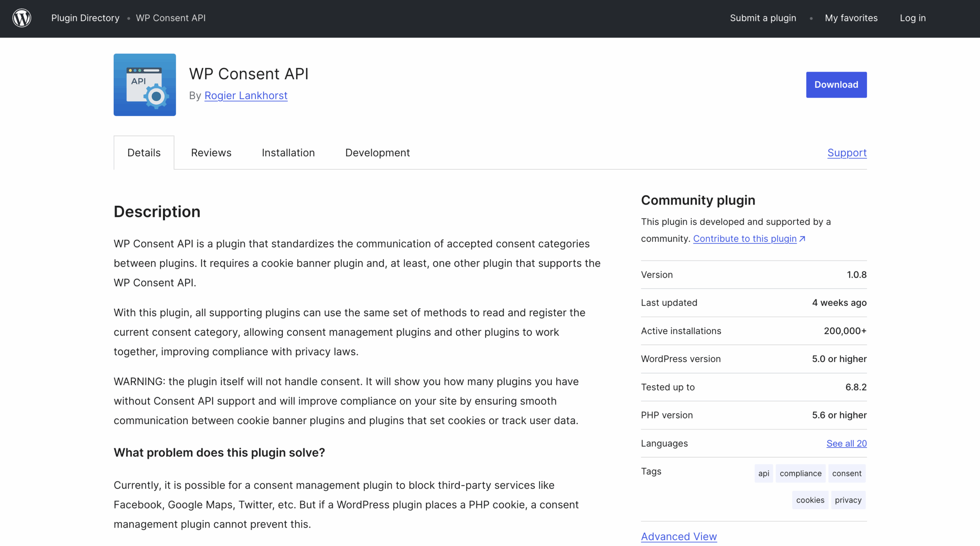This screenshot has height=546, width=980.
Task: Switch to the Reviews tab
Action: click(211, 152)
